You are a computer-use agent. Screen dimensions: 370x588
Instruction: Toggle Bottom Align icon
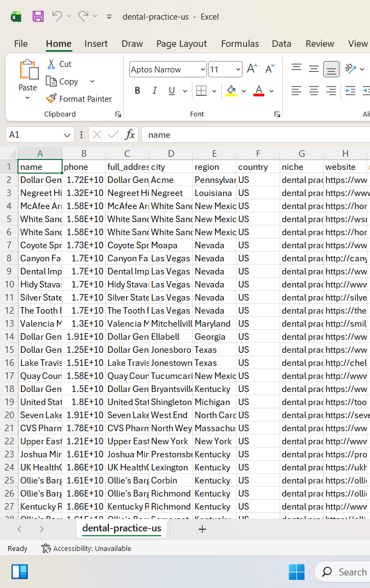pyautogui.click(x=331, y=69)
